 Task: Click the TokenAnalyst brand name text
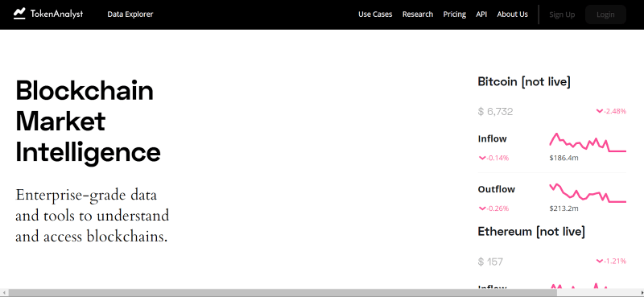pyautogui.click(x=56, y=14)
